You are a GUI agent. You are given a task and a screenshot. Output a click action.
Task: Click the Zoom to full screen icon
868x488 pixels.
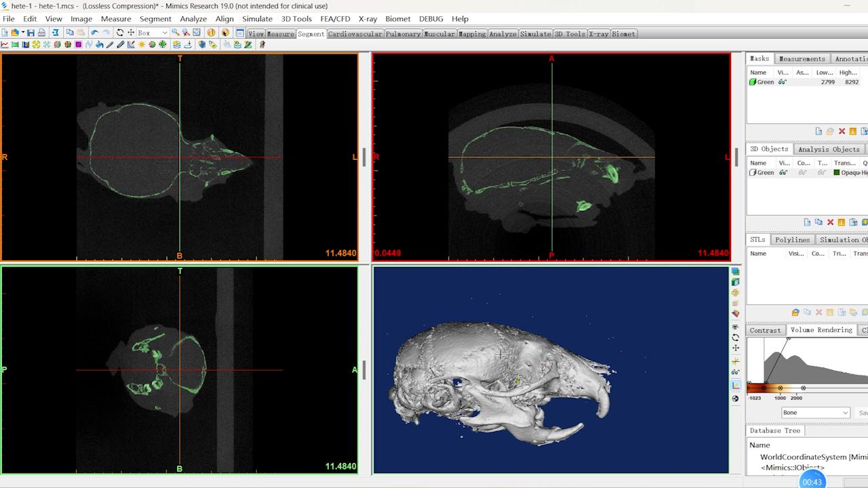[x=197, y=33]
